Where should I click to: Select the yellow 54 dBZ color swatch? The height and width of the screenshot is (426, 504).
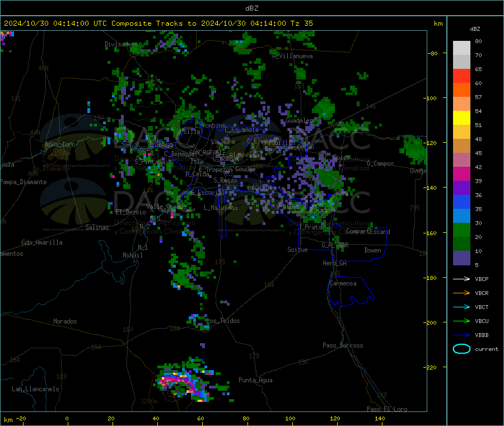click(461, 118)
